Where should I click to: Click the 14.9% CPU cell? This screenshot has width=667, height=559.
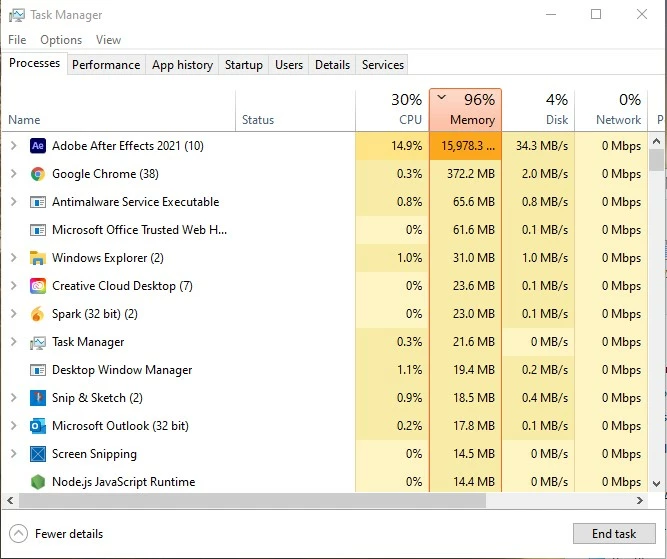coord(392,146)
